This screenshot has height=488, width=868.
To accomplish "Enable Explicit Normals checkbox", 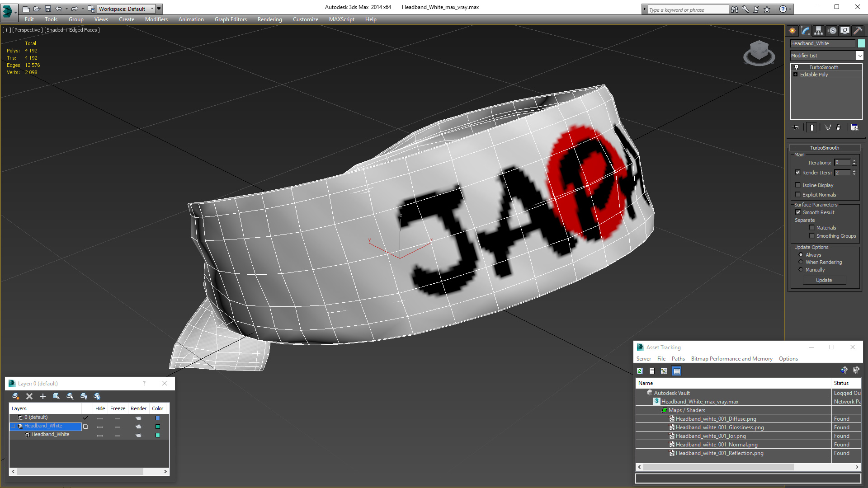I will pos(798,195).
